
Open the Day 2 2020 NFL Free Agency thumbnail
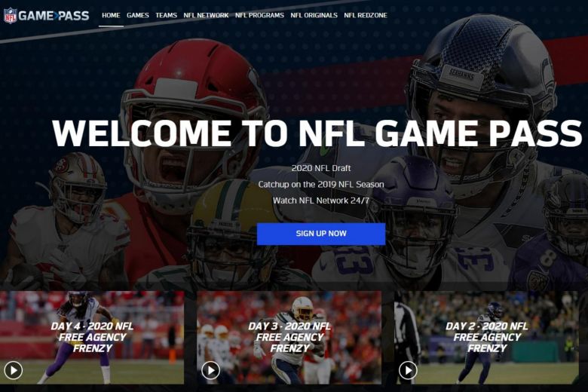tap(486, 337)
